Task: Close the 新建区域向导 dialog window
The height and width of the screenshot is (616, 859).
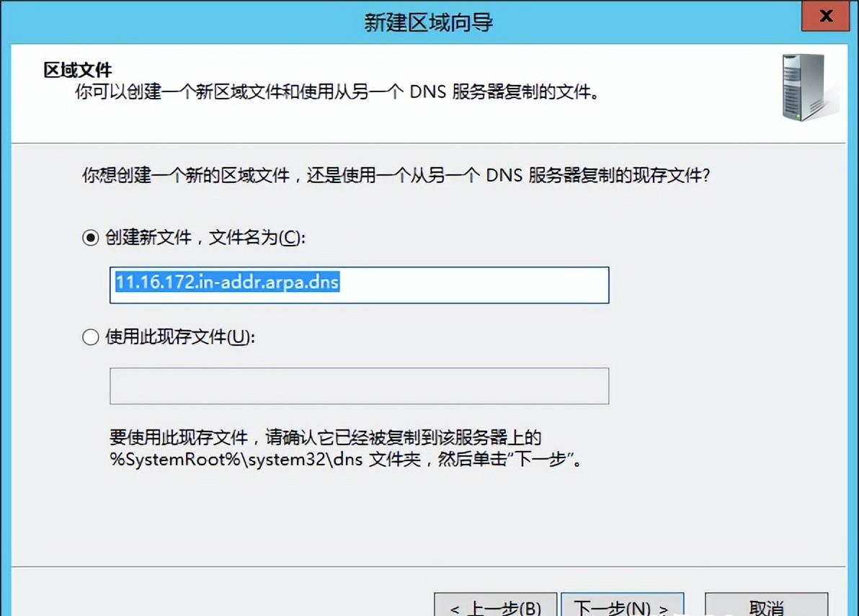Action: tap(826, 15)
